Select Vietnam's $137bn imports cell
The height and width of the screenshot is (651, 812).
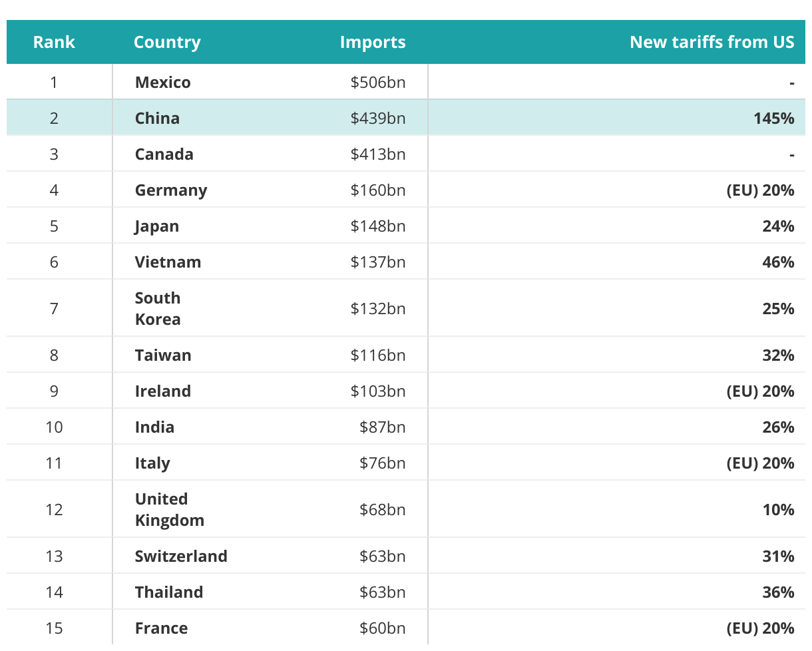click(x=378, y=262)
